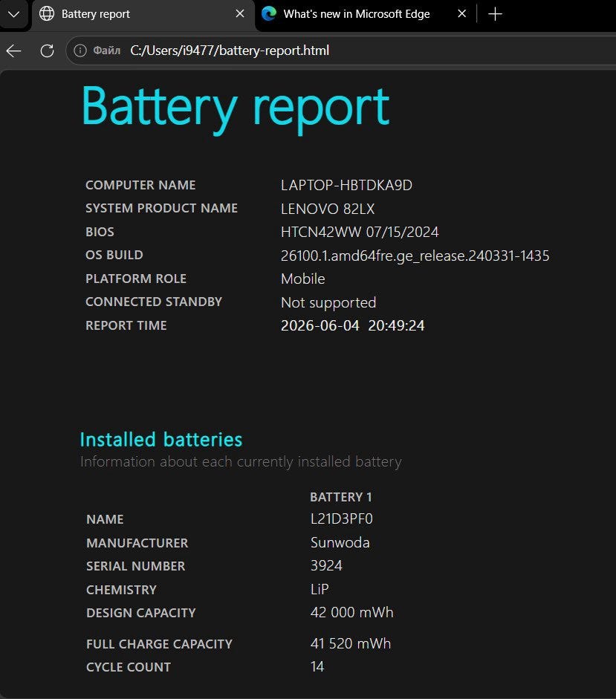Click the BATTERY 1 column header

coord(341,497)
